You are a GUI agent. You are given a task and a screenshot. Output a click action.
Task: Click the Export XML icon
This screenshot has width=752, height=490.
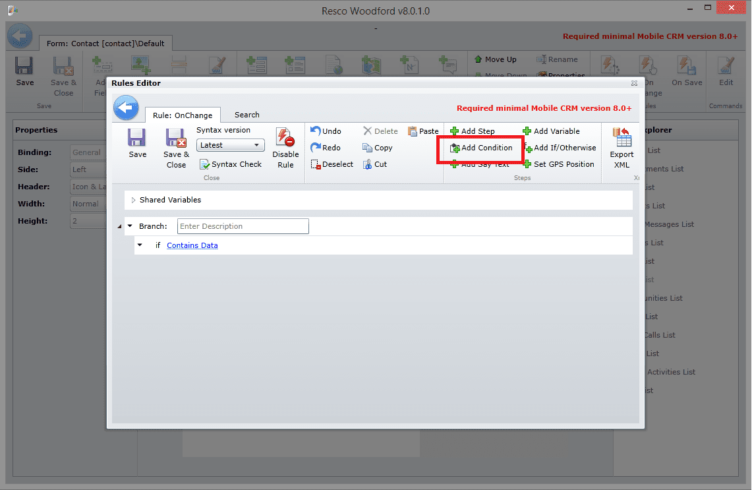point(621,148)
